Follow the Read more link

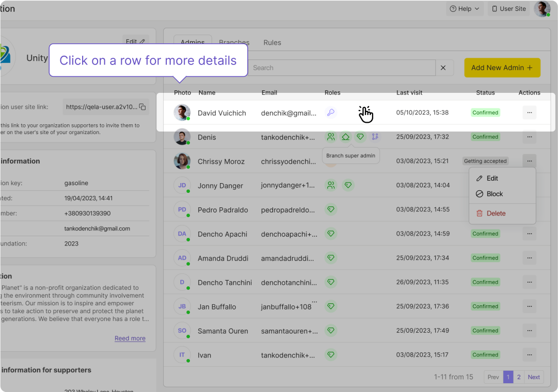(x=130, y=338)
